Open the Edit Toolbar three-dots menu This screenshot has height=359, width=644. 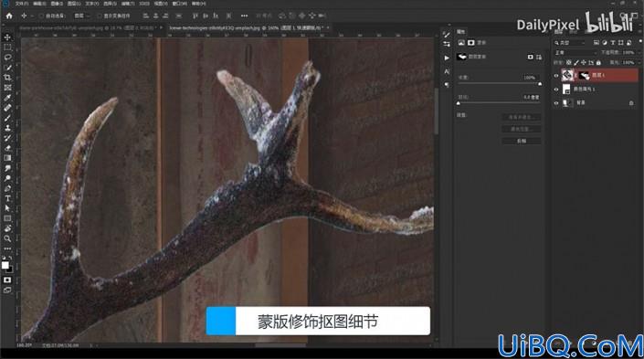pos(7,248)
